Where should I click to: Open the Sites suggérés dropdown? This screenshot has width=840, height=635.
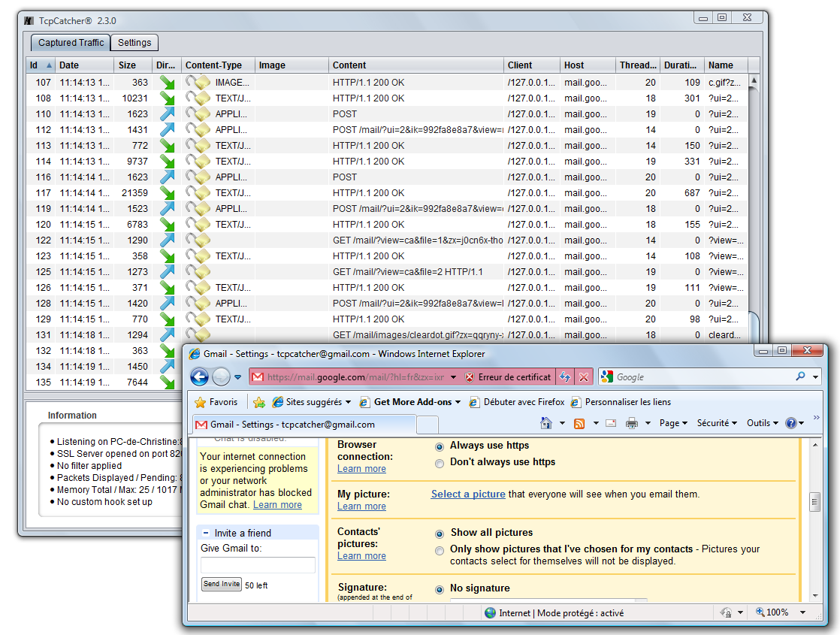(x=348, y=402)
